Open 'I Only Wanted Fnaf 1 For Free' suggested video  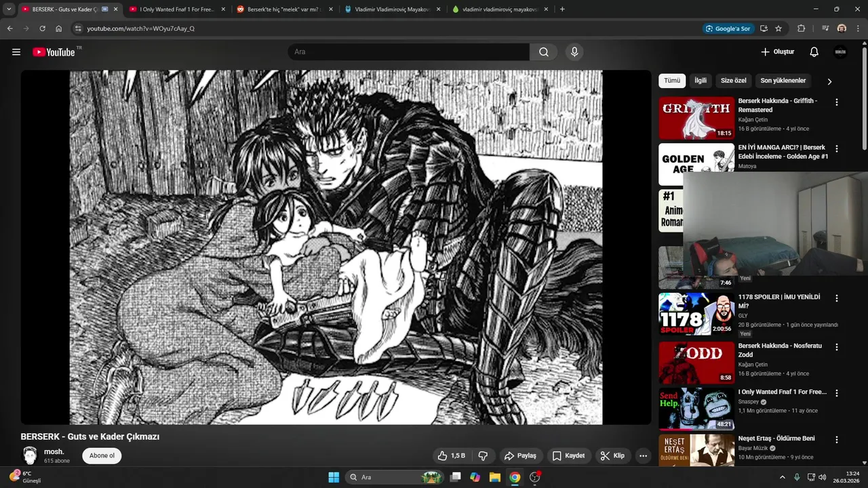pyautogui.click(x=783, y=392)
